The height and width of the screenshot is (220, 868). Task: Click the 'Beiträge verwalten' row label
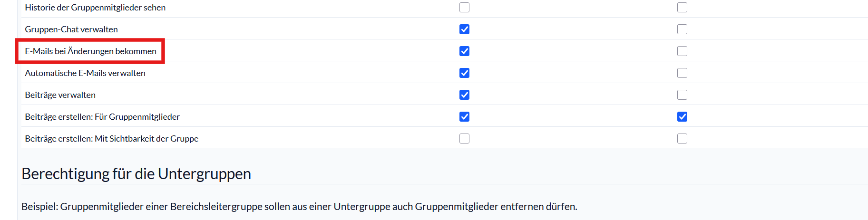pos(60,95)
